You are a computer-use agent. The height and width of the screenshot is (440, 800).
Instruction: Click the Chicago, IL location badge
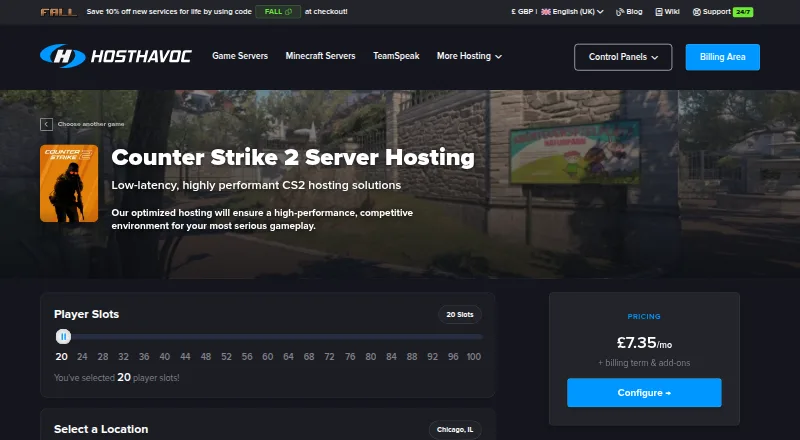click(455, 430)
